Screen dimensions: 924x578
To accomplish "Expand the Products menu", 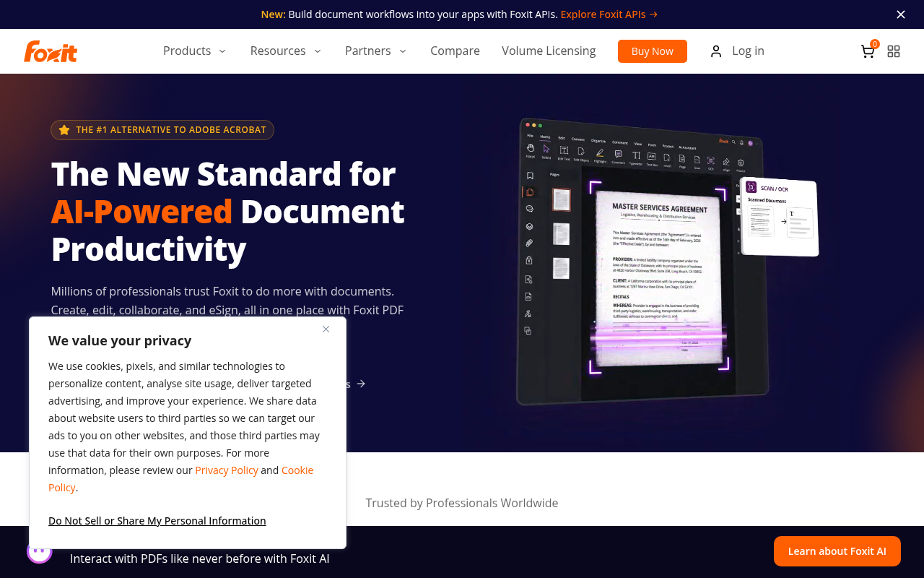I will [194, 51].
